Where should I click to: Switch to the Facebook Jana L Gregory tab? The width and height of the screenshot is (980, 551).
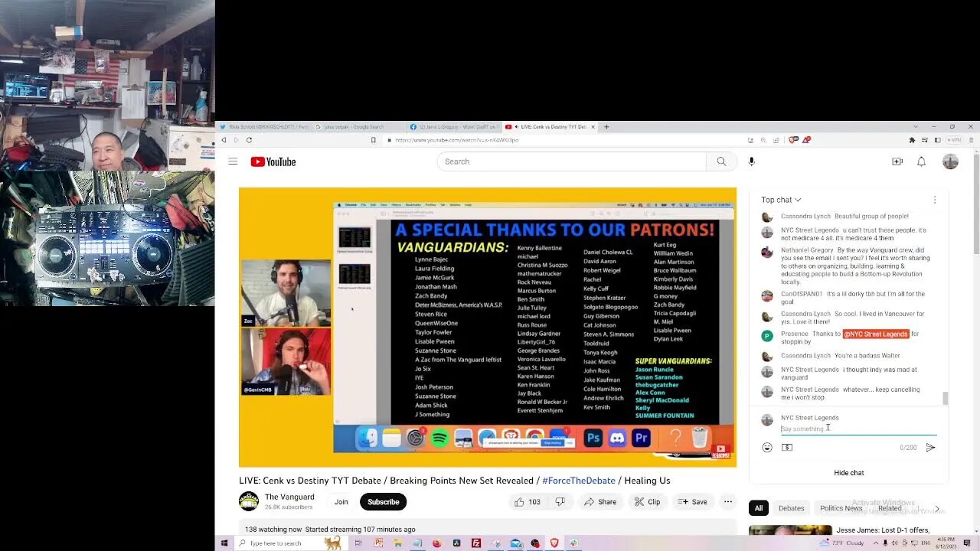click(454, 127)
